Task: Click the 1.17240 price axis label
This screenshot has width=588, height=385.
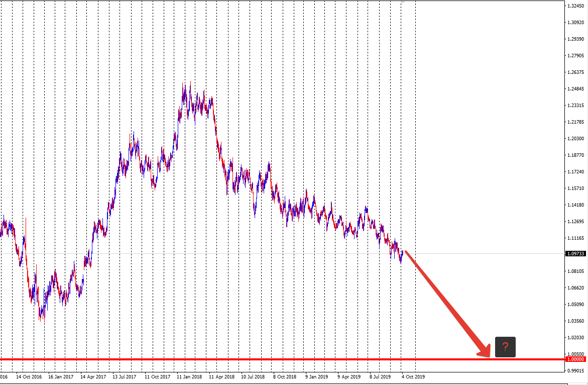Action: pyautogui.click(x=575, y=172)
